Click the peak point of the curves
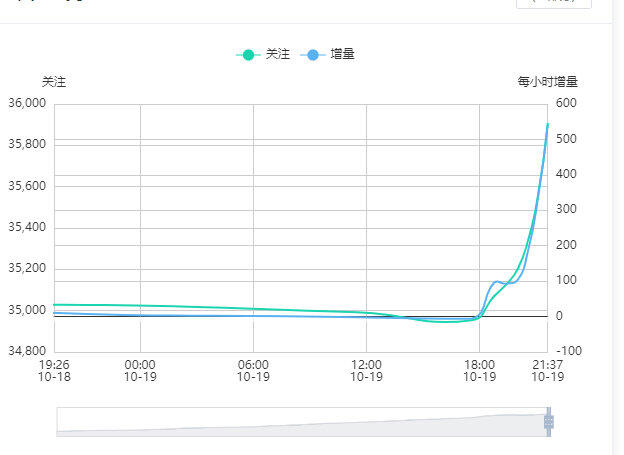This screenshot has width=624, height=455. click(x=548, y=124)
